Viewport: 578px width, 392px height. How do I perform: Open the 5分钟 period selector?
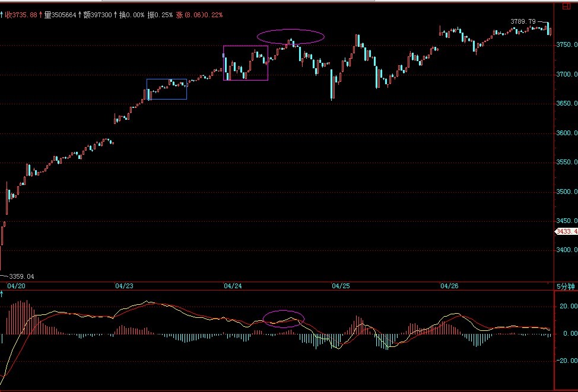(566, 286)
